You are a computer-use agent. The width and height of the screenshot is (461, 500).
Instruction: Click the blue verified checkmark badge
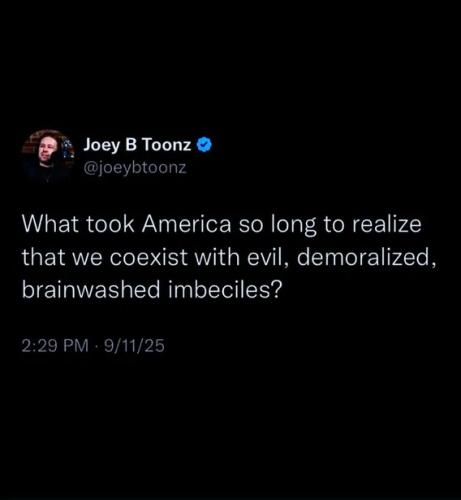205,145
